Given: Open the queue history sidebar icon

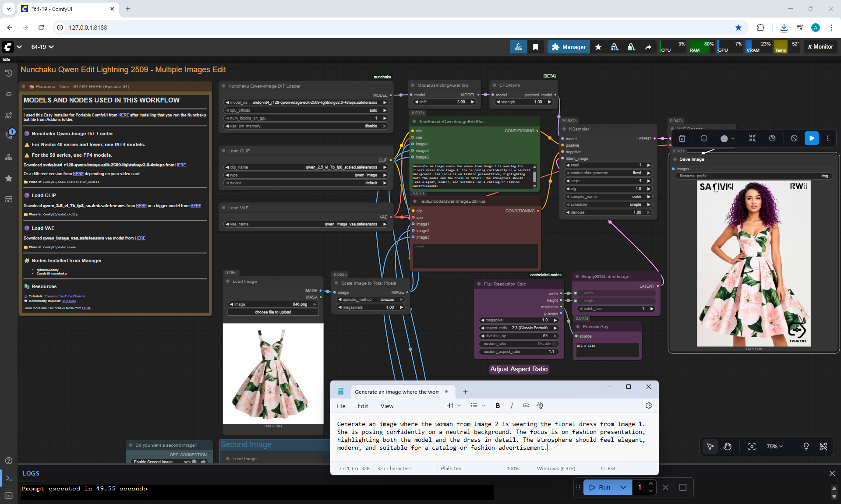Looking at the screenshot, I should [x=8, y=73].
